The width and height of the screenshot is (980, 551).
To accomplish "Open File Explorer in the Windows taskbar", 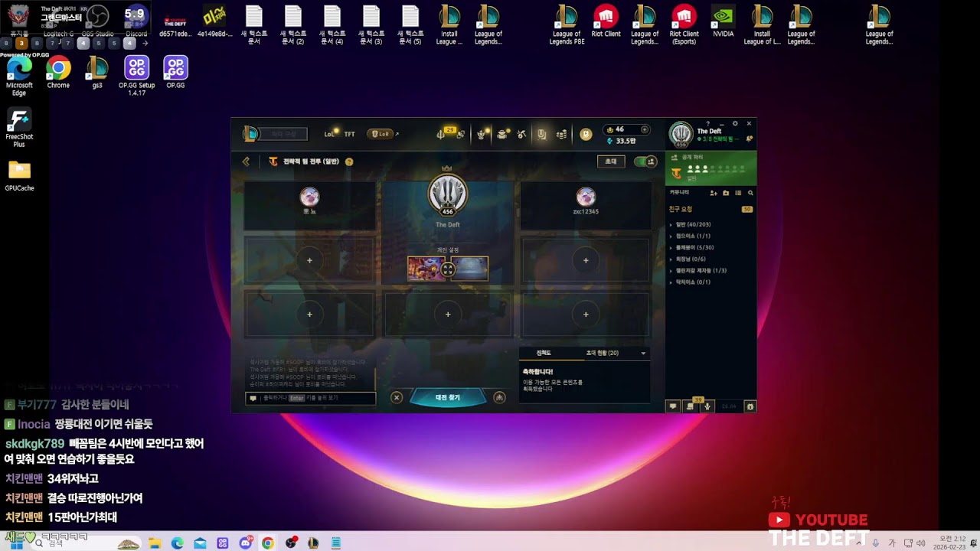I will tap(155, 543).
